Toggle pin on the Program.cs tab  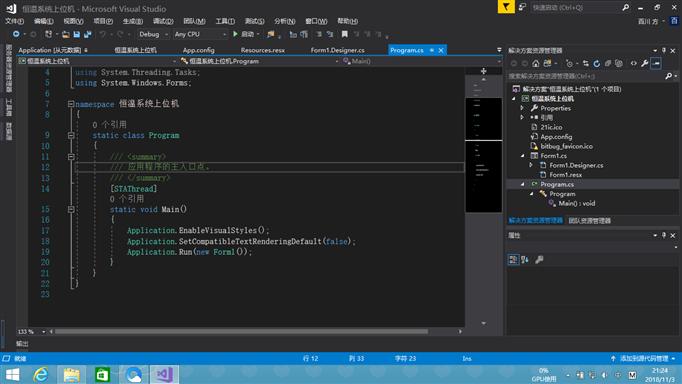(x=432, y=50)
